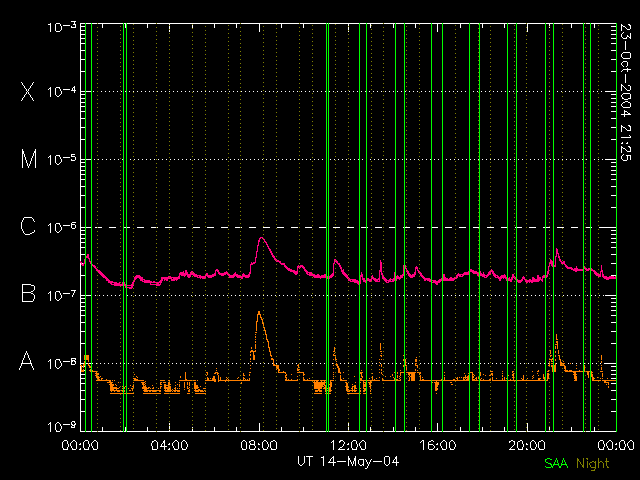This screenshot has width=640, height=480.
Task: Click the 08:00 time axis label
Action: click(259, 445)
